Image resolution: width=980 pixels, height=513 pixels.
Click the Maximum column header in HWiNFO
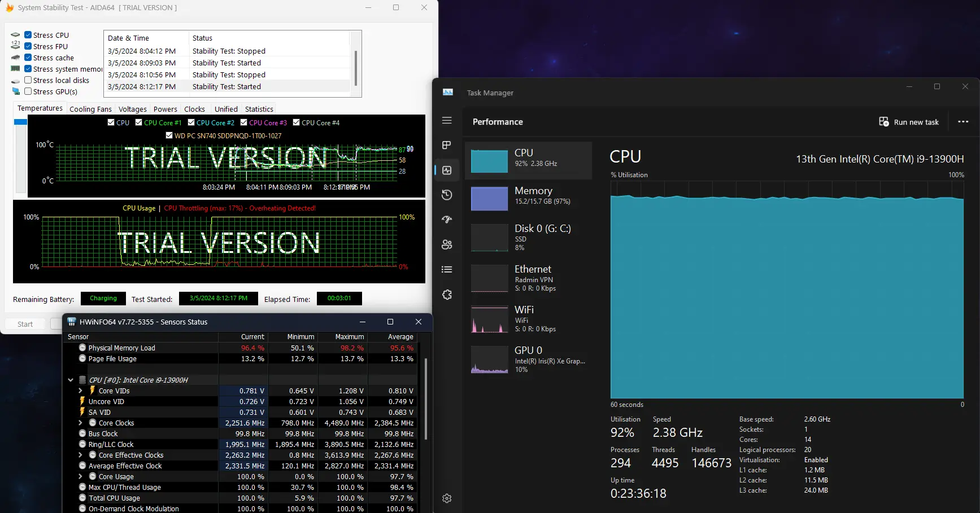coord(342,336)
